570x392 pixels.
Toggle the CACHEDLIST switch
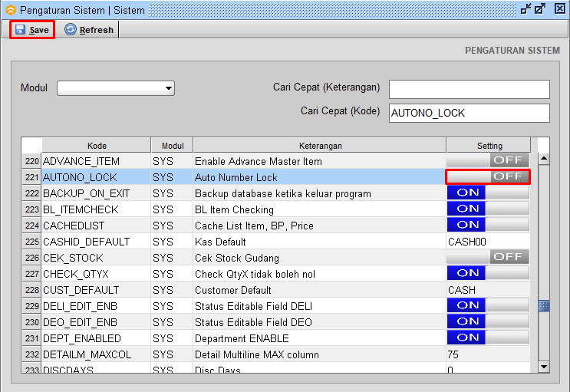click(487, 225)
